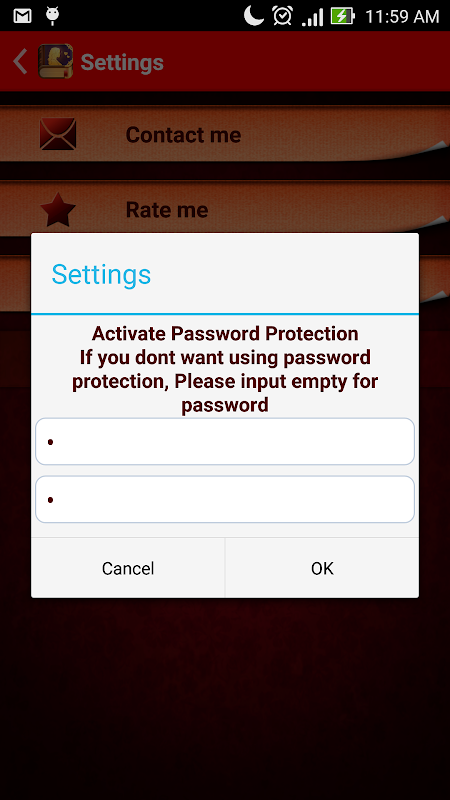Tap the battery charging status icon
Screen dimensions: 450x800
pyautogui.click(x=342, y=16)
